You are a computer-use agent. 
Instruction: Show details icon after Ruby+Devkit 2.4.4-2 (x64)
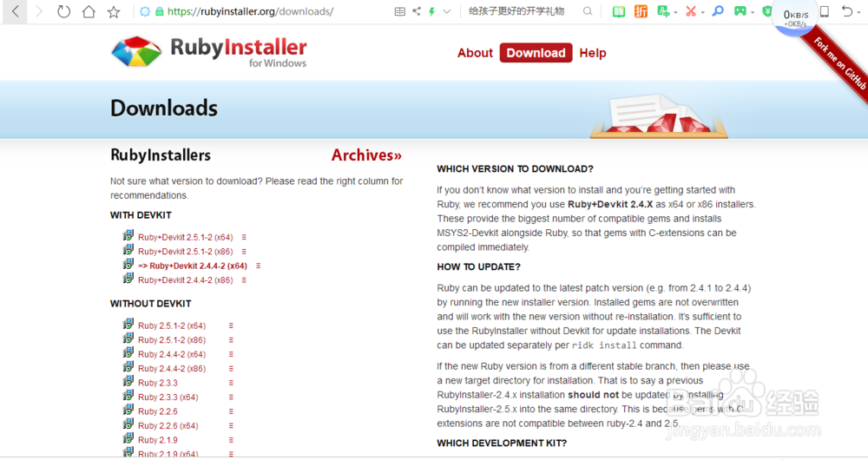point(258,266)
